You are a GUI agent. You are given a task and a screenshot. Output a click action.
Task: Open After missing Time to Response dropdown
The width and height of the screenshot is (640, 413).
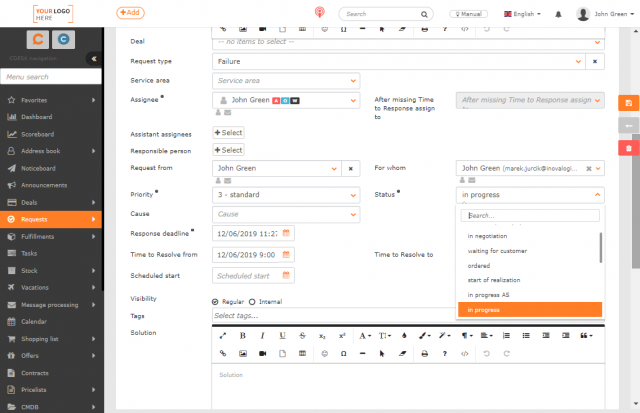pos(530,100)
